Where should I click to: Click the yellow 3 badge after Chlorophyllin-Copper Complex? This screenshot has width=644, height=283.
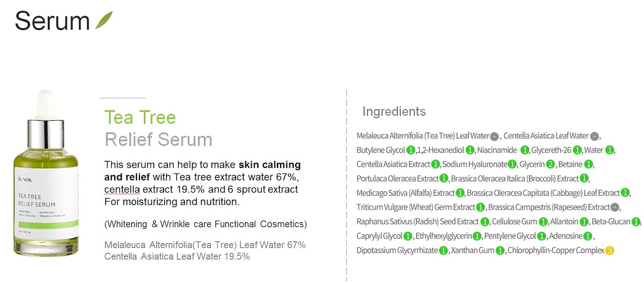coord(610,250)
